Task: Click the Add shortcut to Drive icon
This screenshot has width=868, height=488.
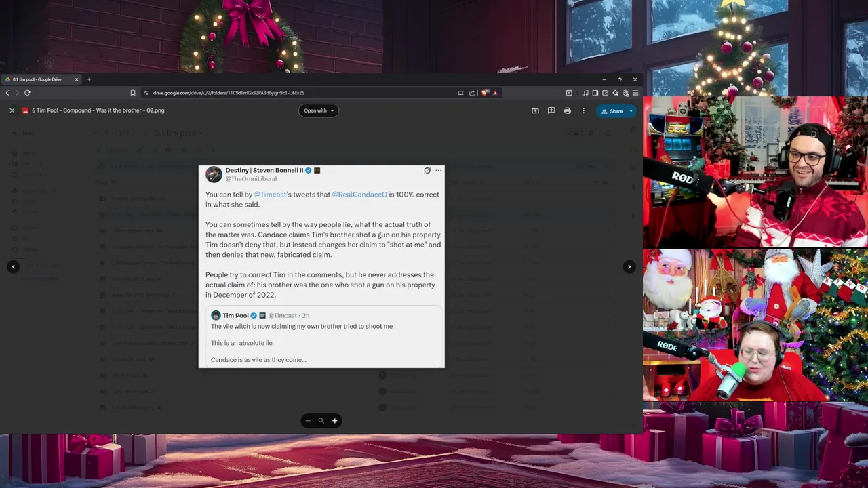Action: tap(535, 110)
